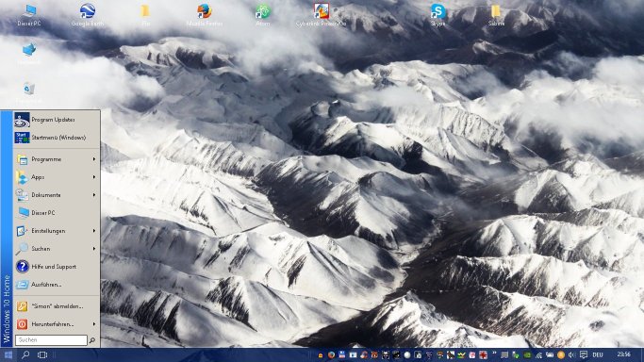This screenshot has width=644, height=362.
Task: Click the 23:56 taskbar clock
Action: click(x=623, y=354)
